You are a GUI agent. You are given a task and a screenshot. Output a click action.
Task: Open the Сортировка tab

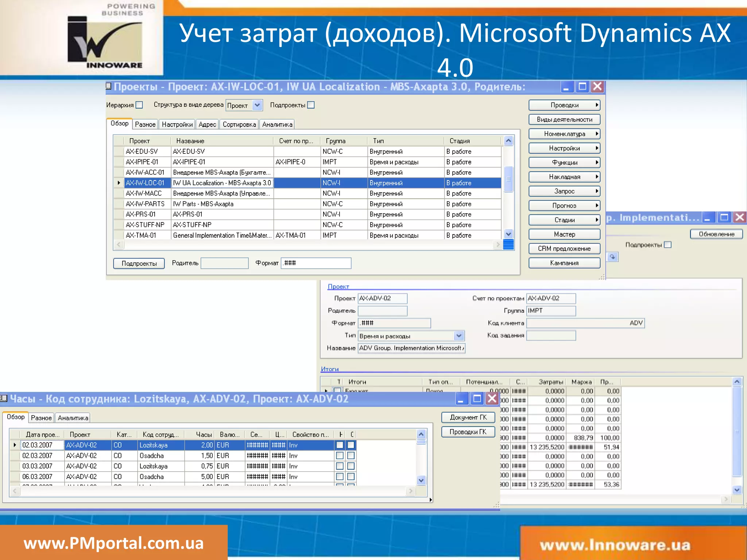pyautogui.click(x=239, y=124)
